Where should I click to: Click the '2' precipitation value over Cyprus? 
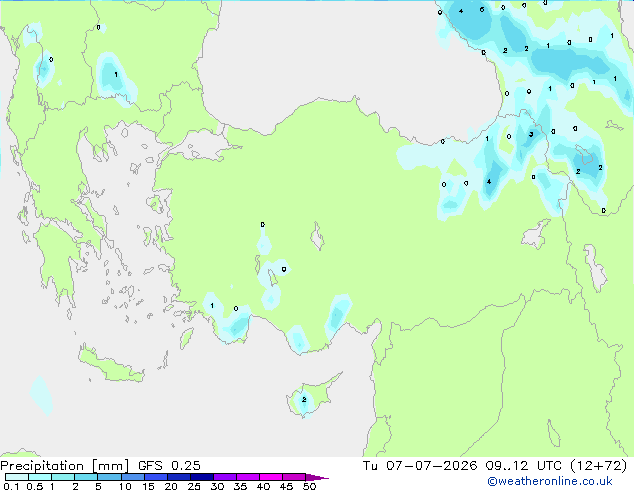pos(304,399)
